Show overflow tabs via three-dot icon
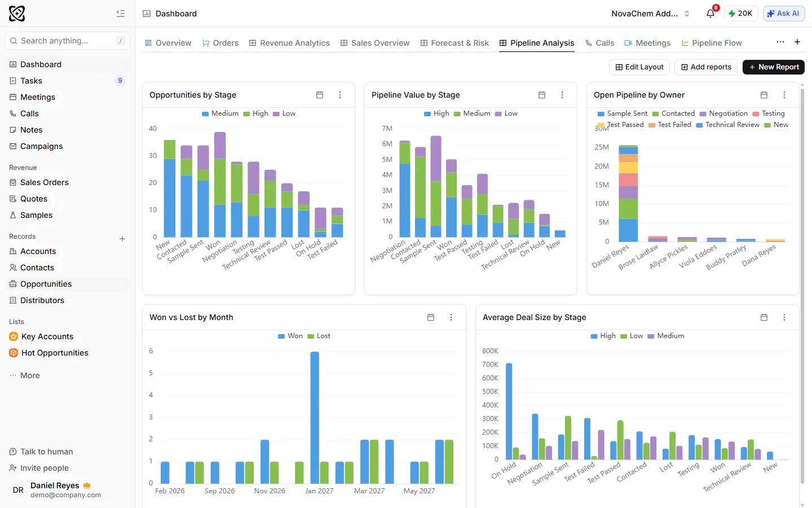 click(x=780, y=42)
